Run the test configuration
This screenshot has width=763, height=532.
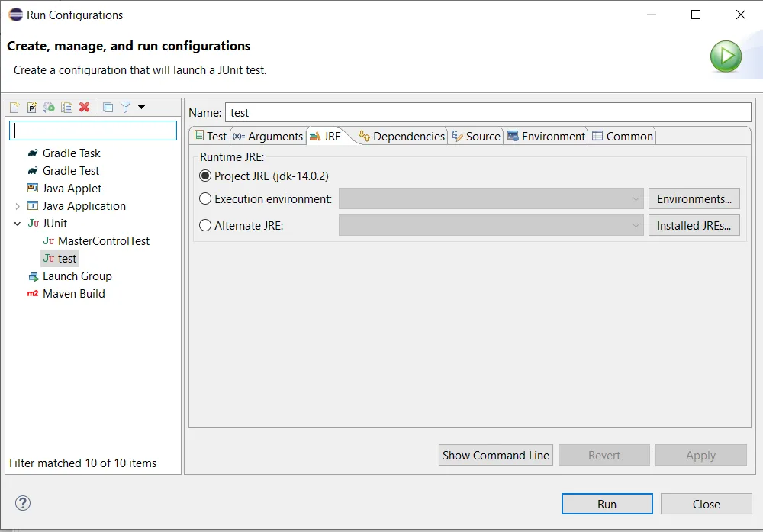tap(607, 504)
